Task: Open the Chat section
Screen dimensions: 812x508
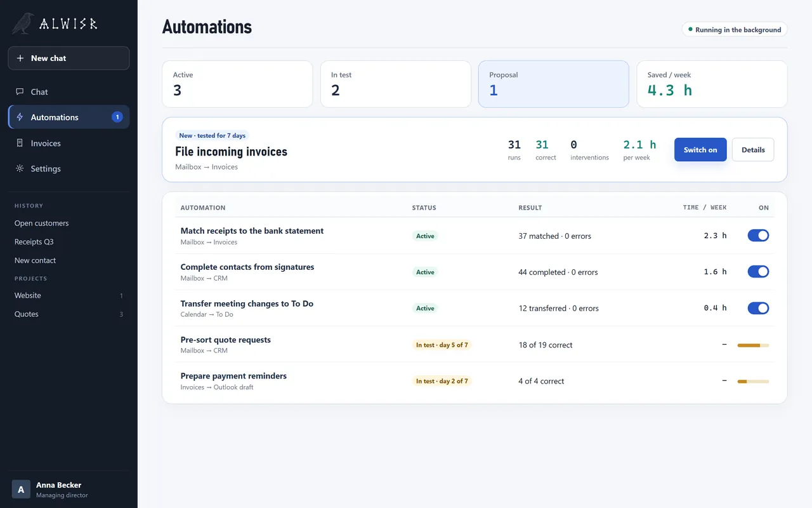Action: click(69, 92)
